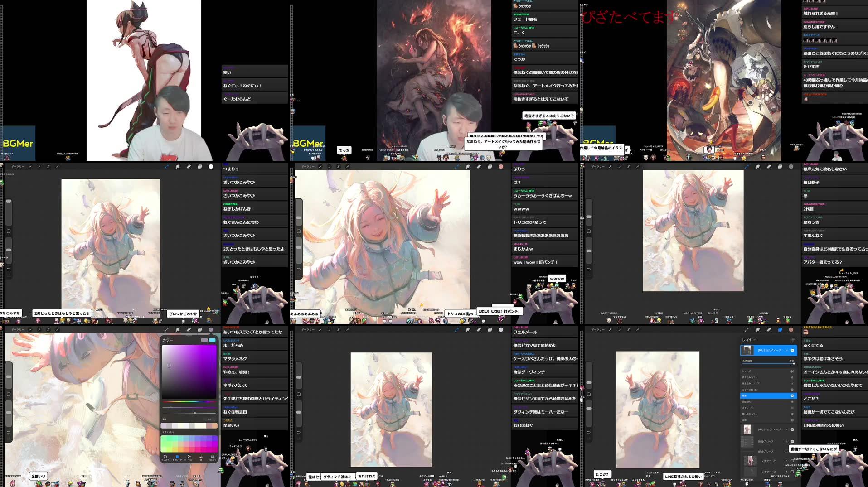Expand the 新規グループ layer group chevron
This screenshot has height=487, width=868.
(x=786, y=441)
